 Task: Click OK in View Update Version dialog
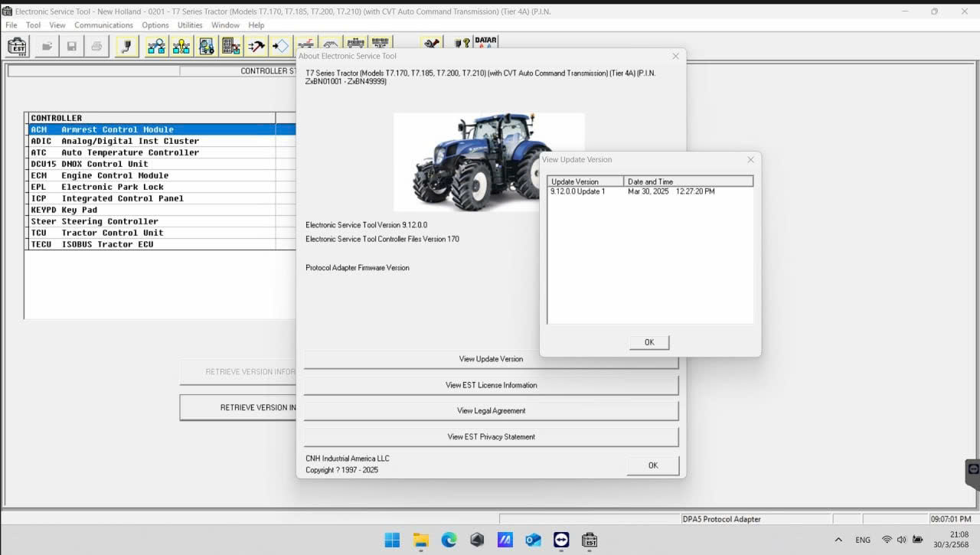click(649, 342)
